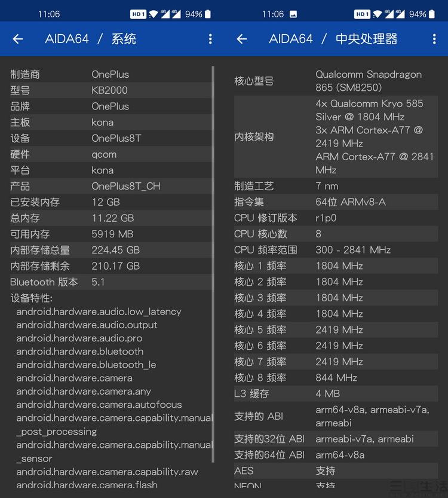Select the CPU 核心数 8 row
This screenshot has height=498, width=448.
click(x=336, y=234)
